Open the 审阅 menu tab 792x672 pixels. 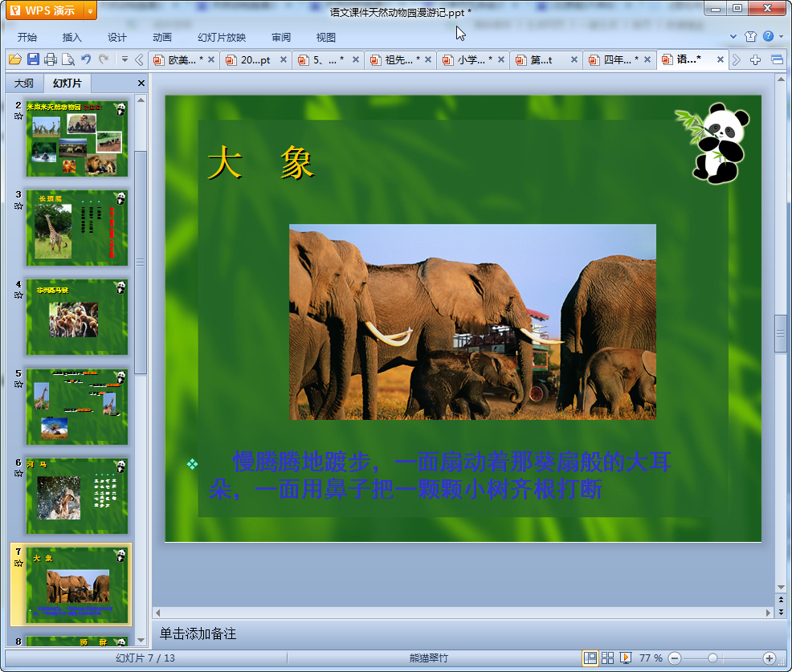[x=281, y=38]
